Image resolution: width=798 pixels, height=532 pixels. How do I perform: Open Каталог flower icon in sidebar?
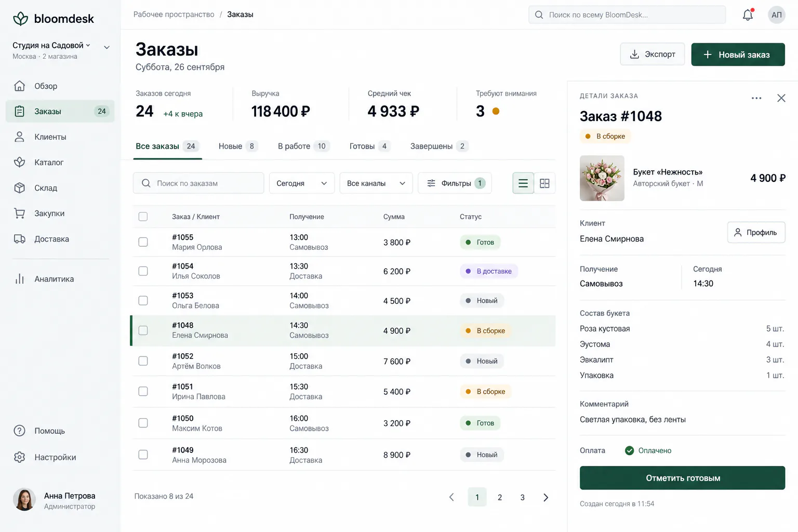click(x=19, y=162)
